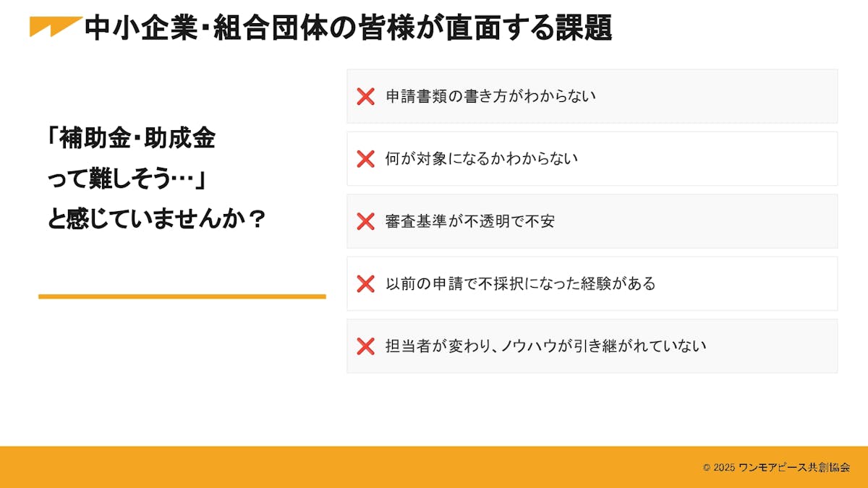
Task: Click the orange footer bar
Action: tap(362, 467)
